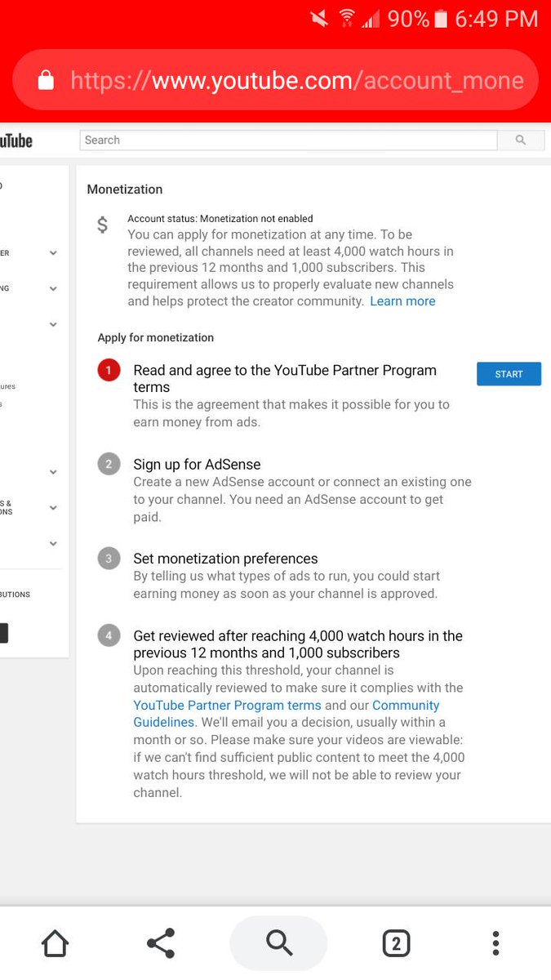
Task: Tap the Wi-Fi status icon
Action: point(348,18)
